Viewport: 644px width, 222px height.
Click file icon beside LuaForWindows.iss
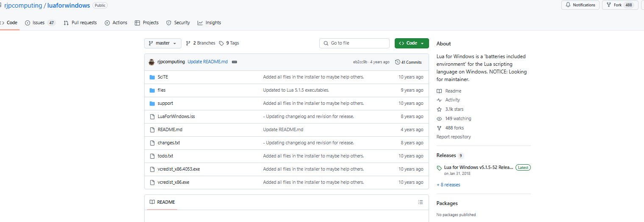point(152,117)
